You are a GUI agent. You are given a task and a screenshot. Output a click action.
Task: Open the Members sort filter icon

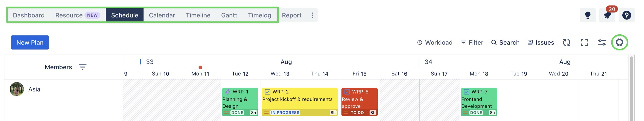pyautogui.click(x=82, y=67)
